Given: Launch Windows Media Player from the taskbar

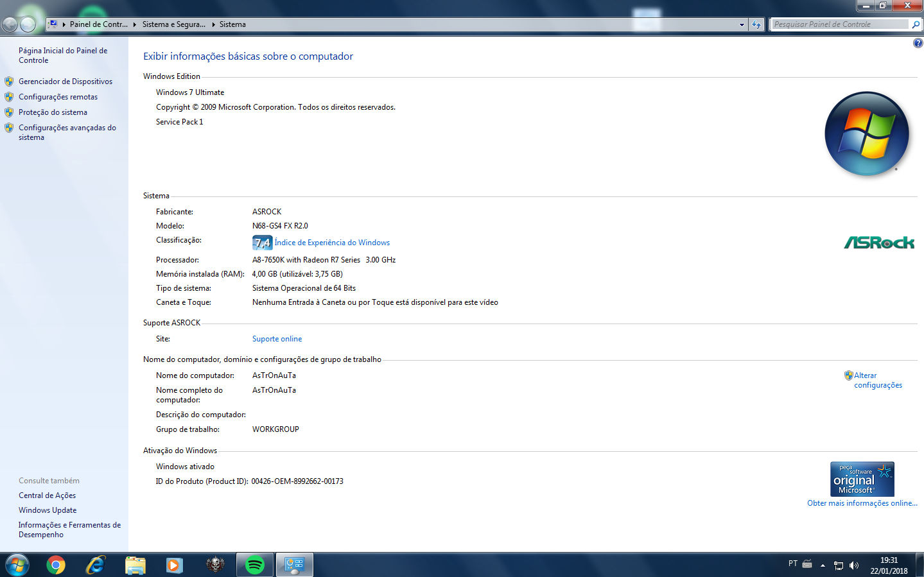Looking at the screenshot, I should click(174, 565).
